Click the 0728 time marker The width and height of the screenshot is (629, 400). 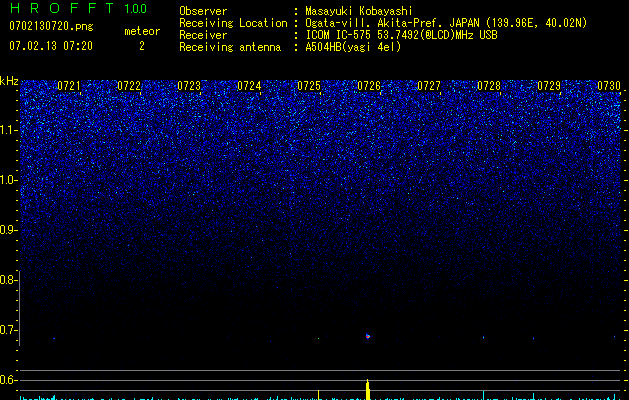point(489,86)
